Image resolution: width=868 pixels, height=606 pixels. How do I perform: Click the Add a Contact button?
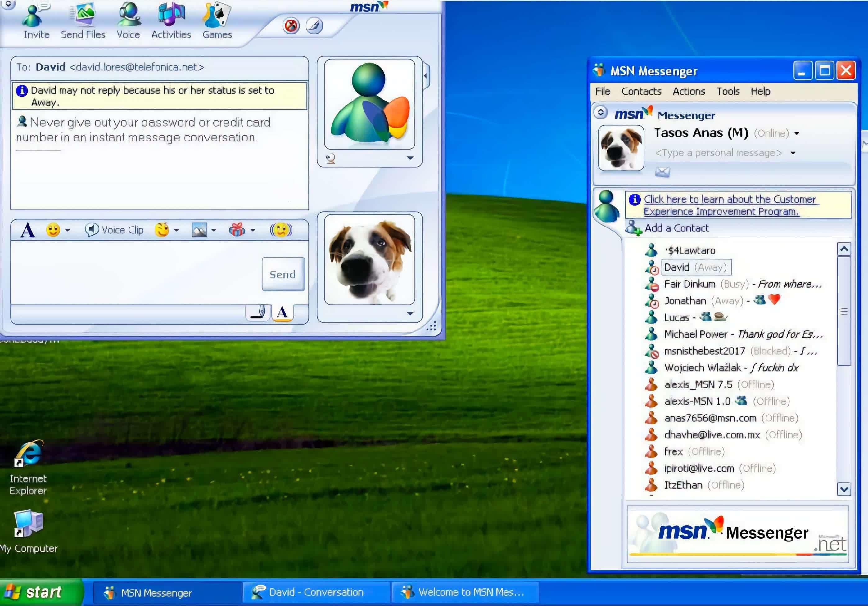pos(676,228)
